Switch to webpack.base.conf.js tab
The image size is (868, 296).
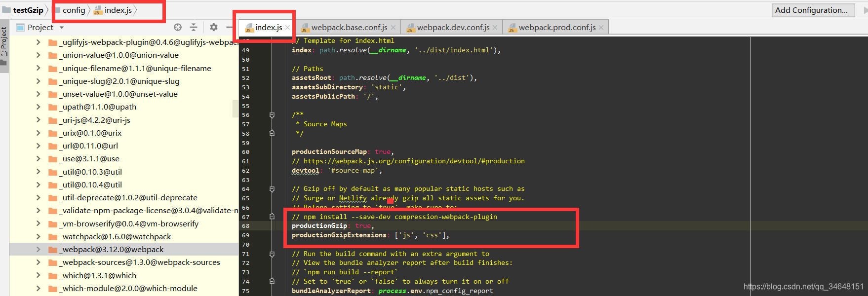pyautogui.click(x=349, y=28)
